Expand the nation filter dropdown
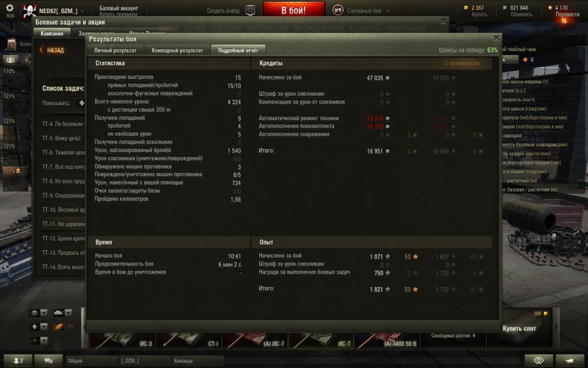 click(39, 313)
